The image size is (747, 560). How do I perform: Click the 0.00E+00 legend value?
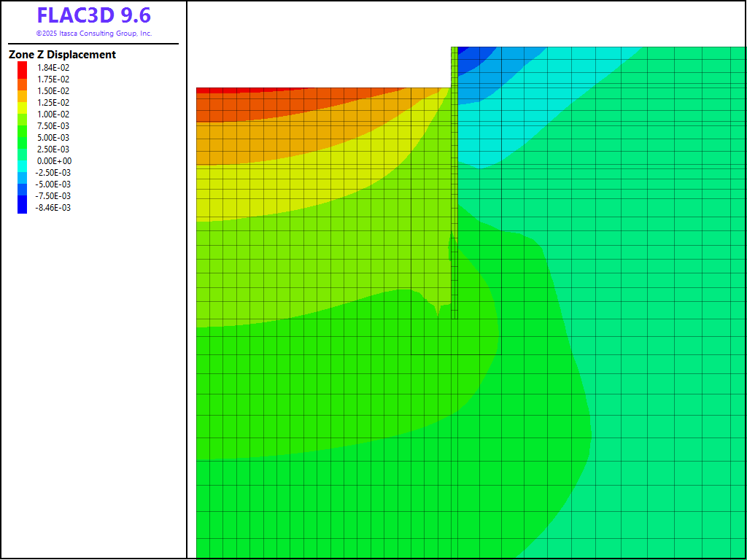coord(55,161)
